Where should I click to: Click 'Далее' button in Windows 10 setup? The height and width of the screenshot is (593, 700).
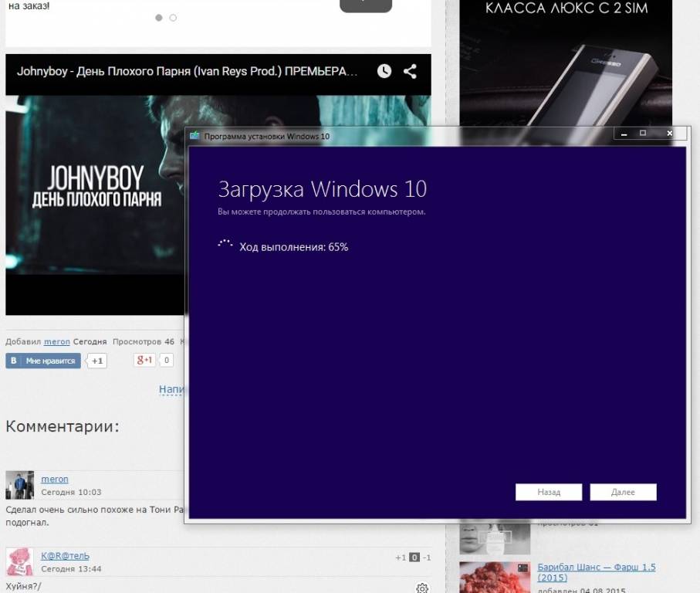[624, 492]
